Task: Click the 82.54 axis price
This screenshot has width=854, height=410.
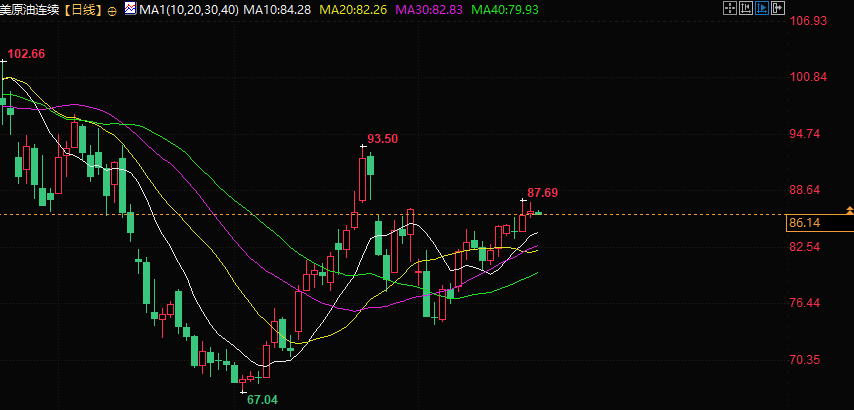Action: pyautogui.click(x=804, y=247)
